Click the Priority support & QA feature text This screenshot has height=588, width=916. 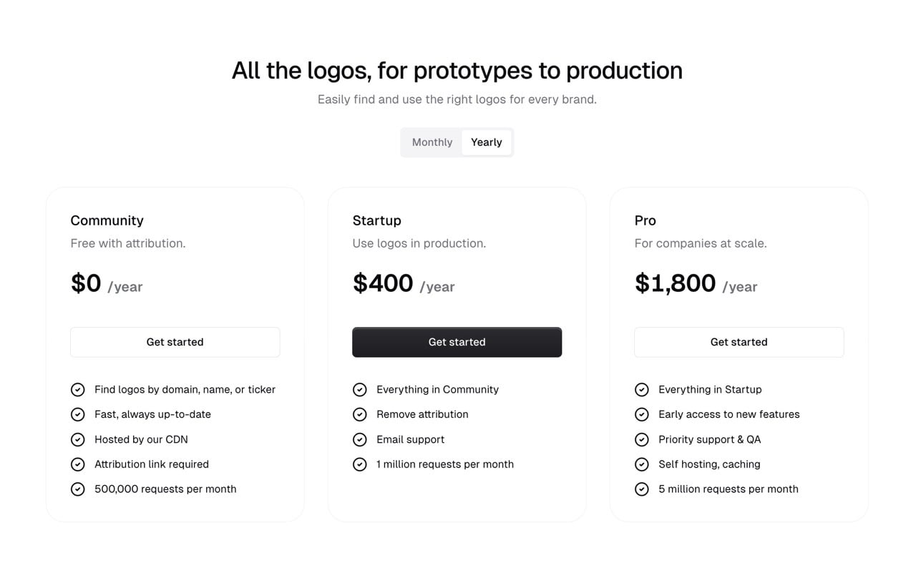coord(709,439)
